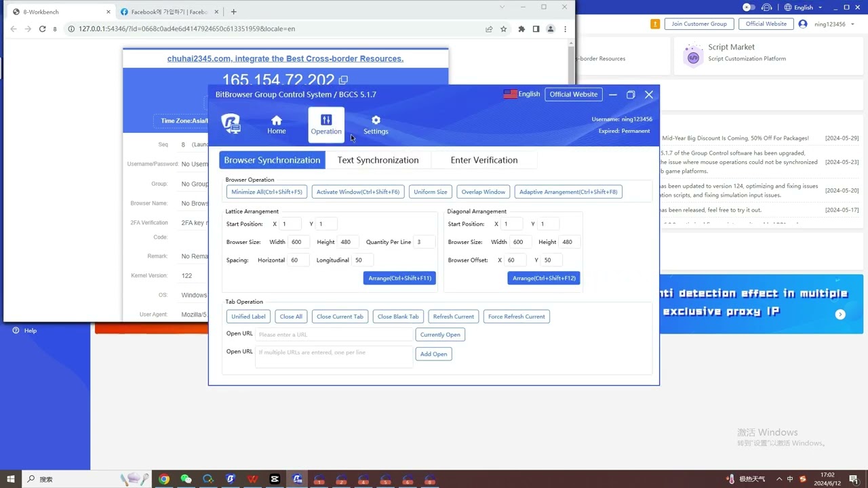Click Chrome share page icon

click(x=489, y=29)
